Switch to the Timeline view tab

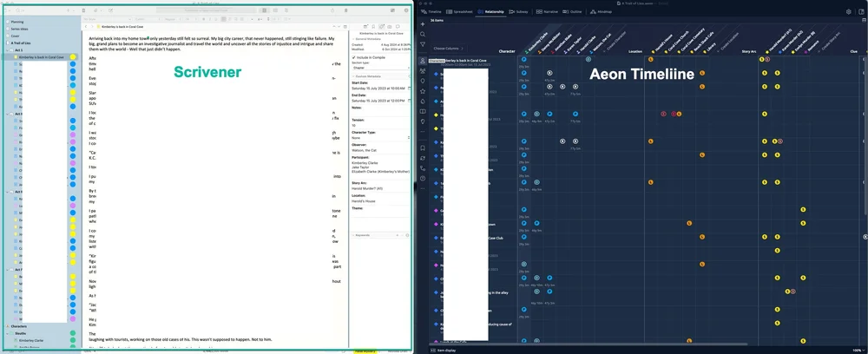431,11
